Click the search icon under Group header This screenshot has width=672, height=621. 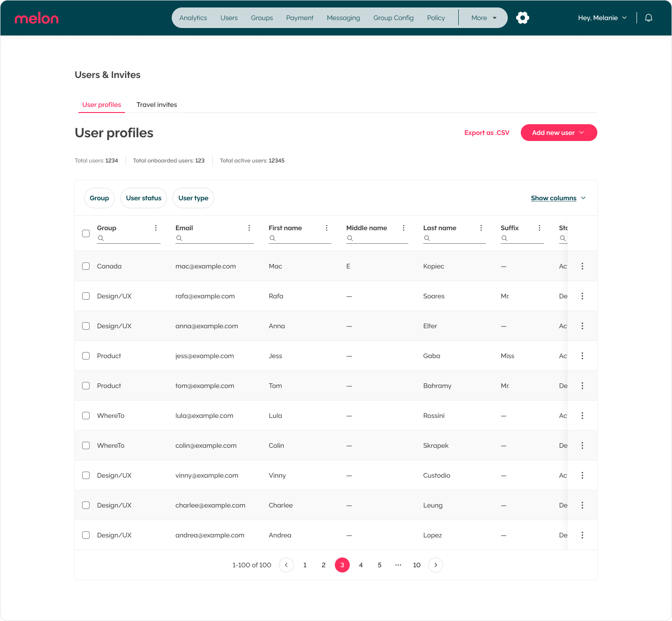101,238
